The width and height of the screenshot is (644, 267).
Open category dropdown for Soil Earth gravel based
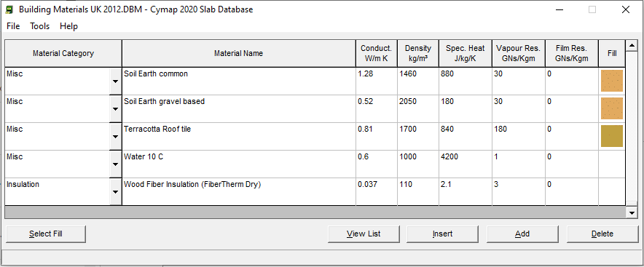pos(115,108)
